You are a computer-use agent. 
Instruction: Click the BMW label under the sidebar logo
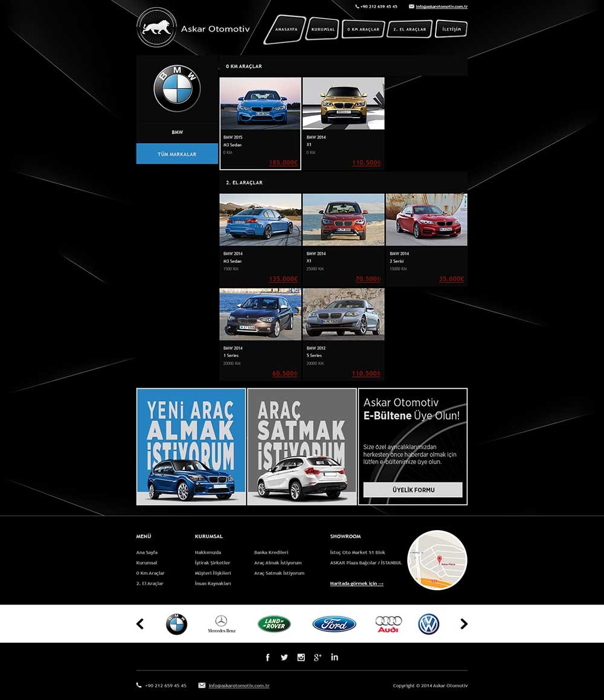pos(177,132)
